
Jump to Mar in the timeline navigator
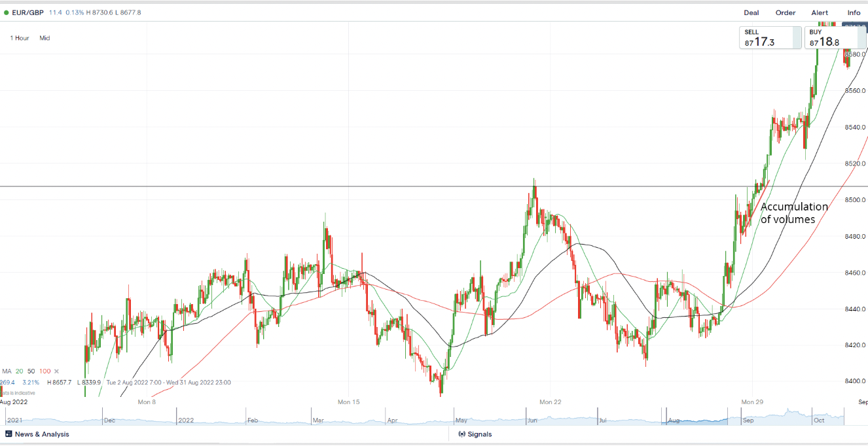click(319, 420)
